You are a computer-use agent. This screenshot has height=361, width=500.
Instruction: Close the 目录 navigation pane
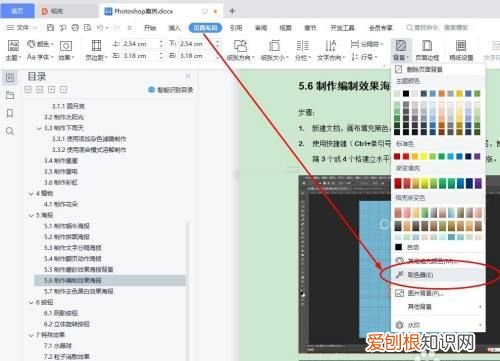(x=188, y=76)
